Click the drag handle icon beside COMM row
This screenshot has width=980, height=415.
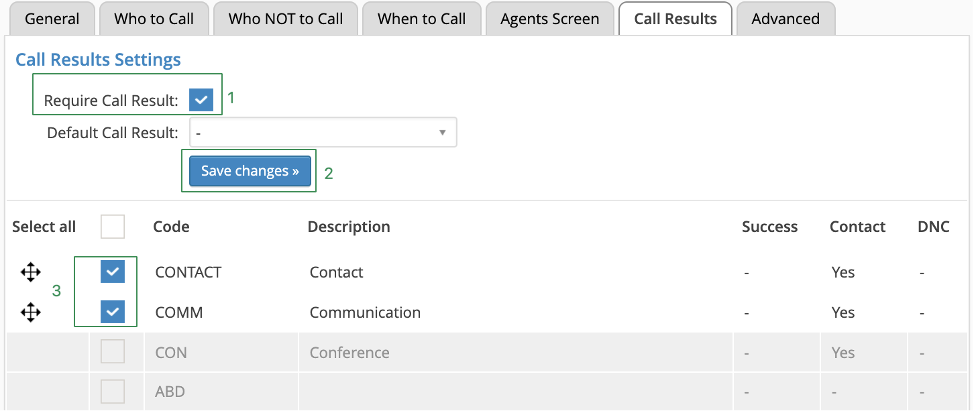click(31, 312)
